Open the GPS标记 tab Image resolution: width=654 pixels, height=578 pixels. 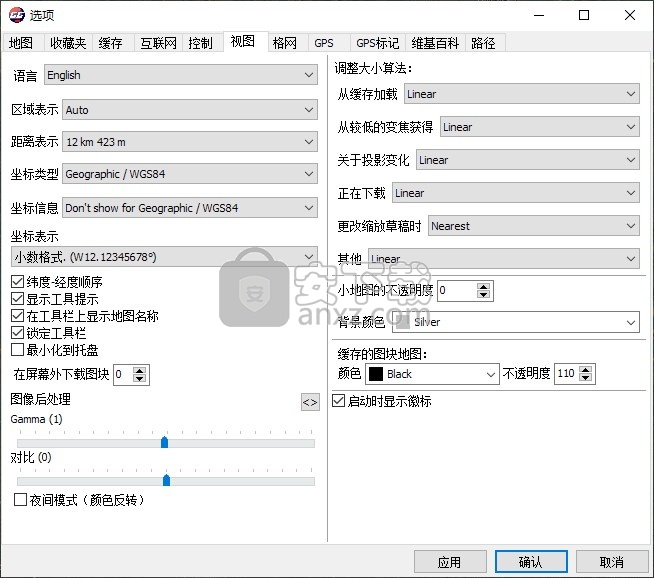(x=377, y=43)
